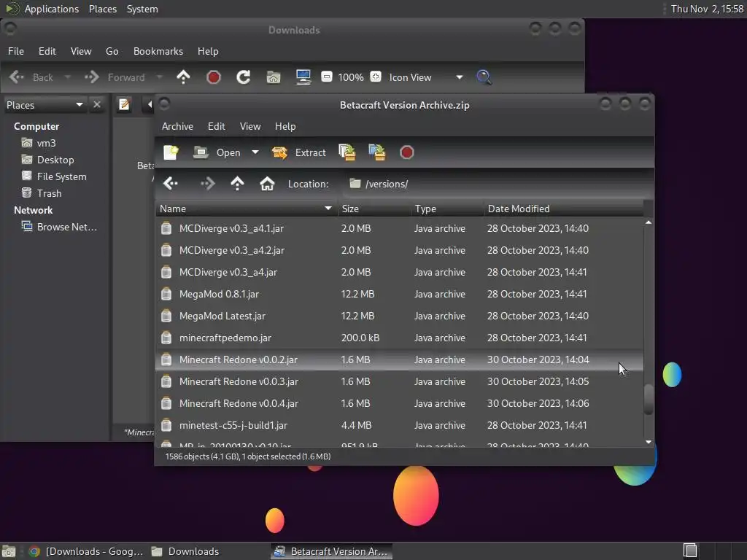The image size is (747, 560).
Task: Click Open button in archive manager toolbar
Action: (x=217, y=152)
